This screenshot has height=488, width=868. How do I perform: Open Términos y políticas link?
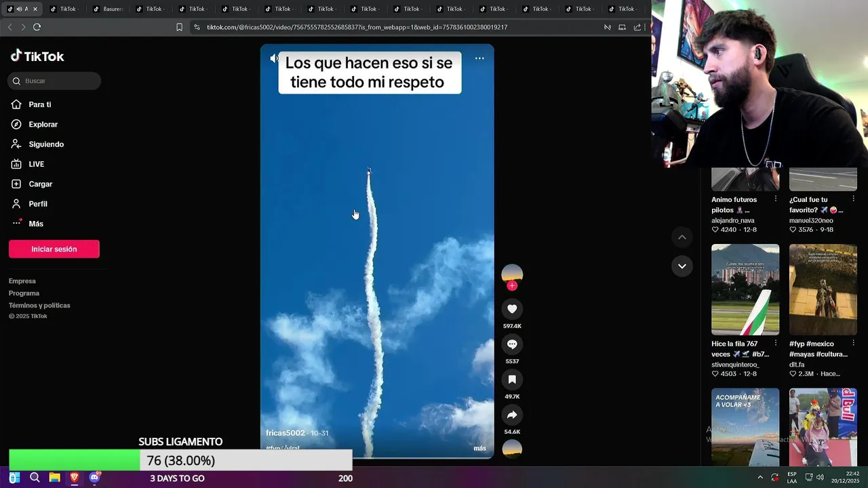(39, 305)
